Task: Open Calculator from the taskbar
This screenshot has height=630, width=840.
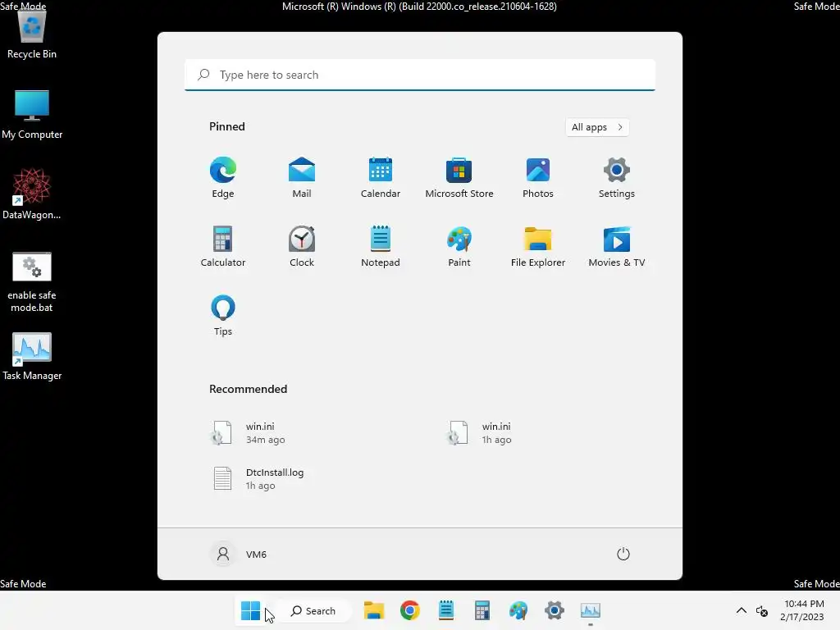Action: pyautogui.click(x=482, y=610)
